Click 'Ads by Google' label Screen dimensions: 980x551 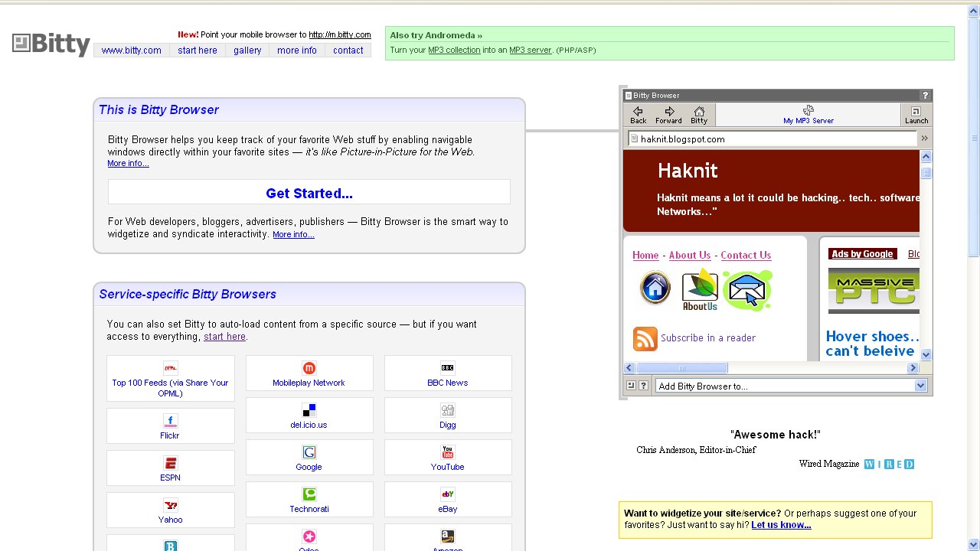tap(862, 254)
